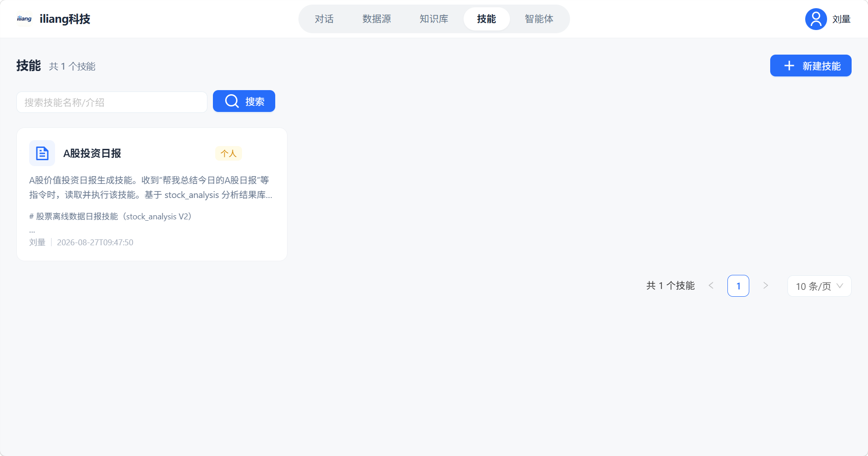This screenshot has width=868, height=456.
Task: Go to previous page arrow
Action: pos(711,286)
